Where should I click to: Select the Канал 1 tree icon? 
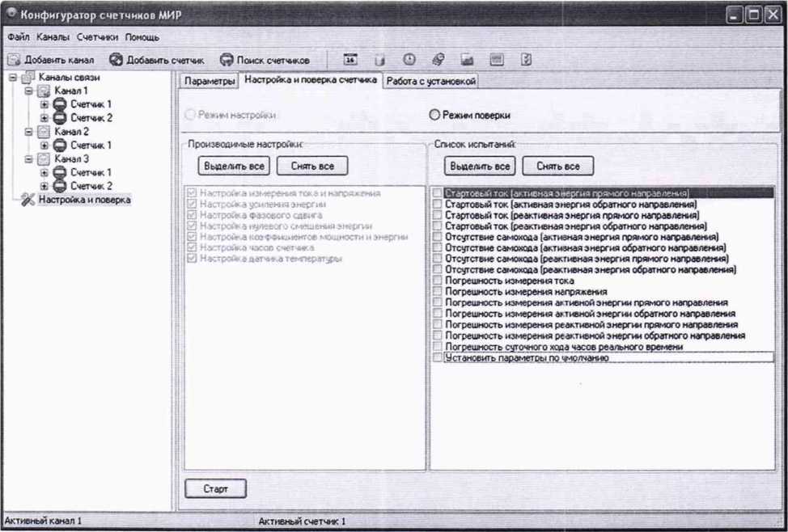[x=44, y=91]
